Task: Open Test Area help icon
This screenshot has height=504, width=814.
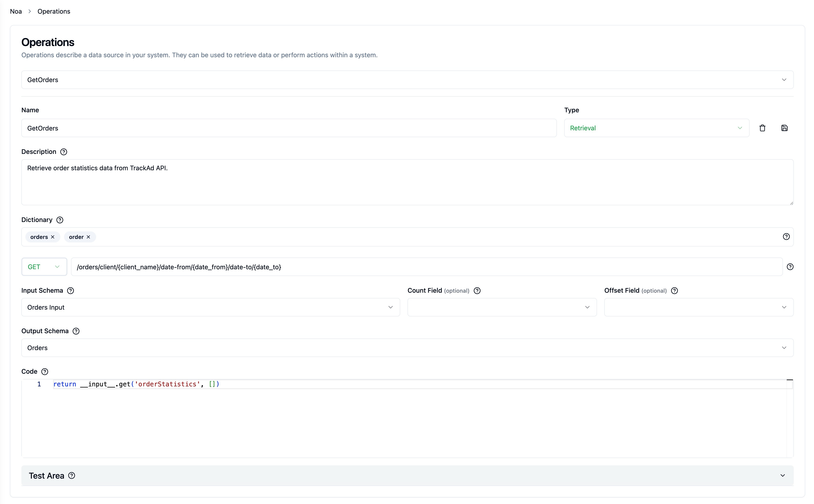Action: click(x=72, y=476)
